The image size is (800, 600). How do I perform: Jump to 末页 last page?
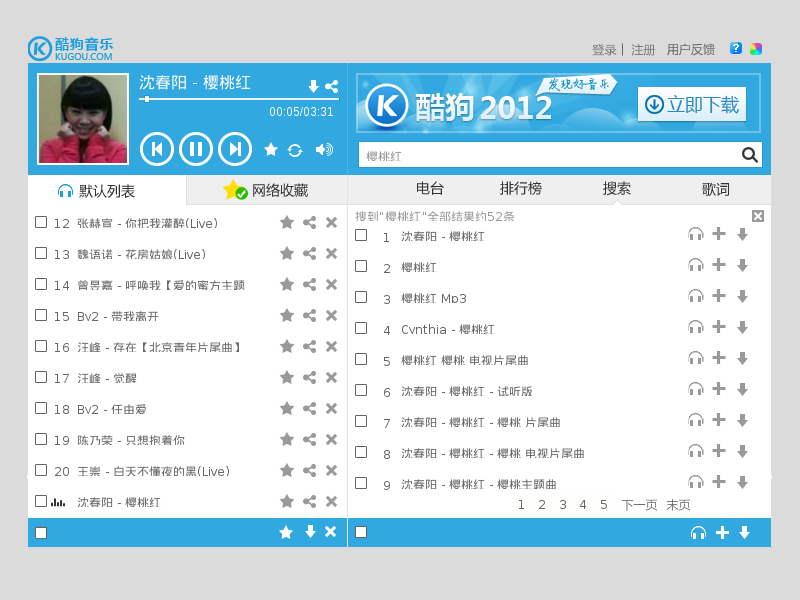(x=679, y=505)
